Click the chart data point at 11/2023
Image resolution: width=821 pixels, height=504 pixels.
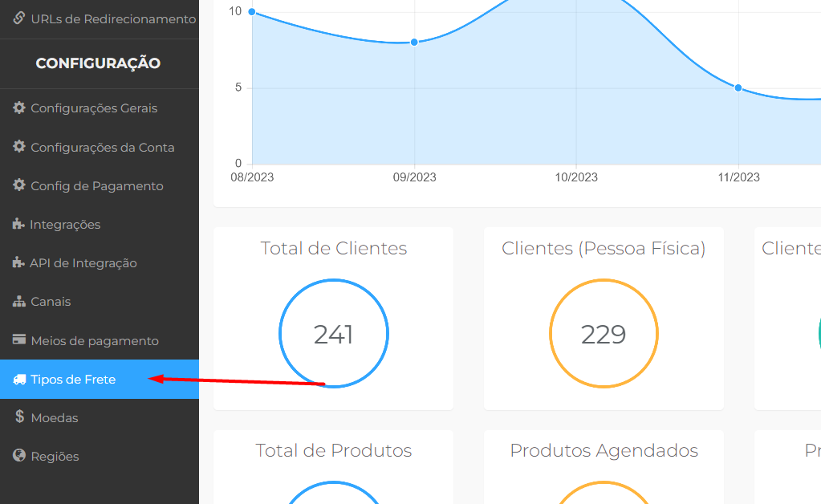pos(738,88)
